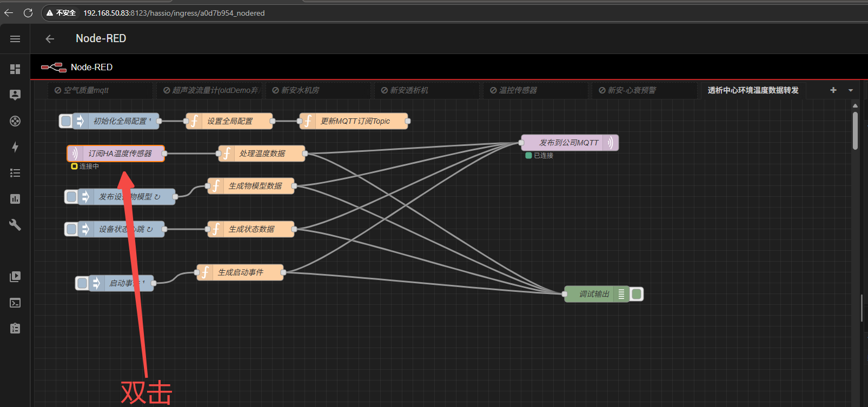This screenshot has width=868, height=407.
Task: Open the Home Assistant sidebar hamburger menu
Action: tap(15, 39)
